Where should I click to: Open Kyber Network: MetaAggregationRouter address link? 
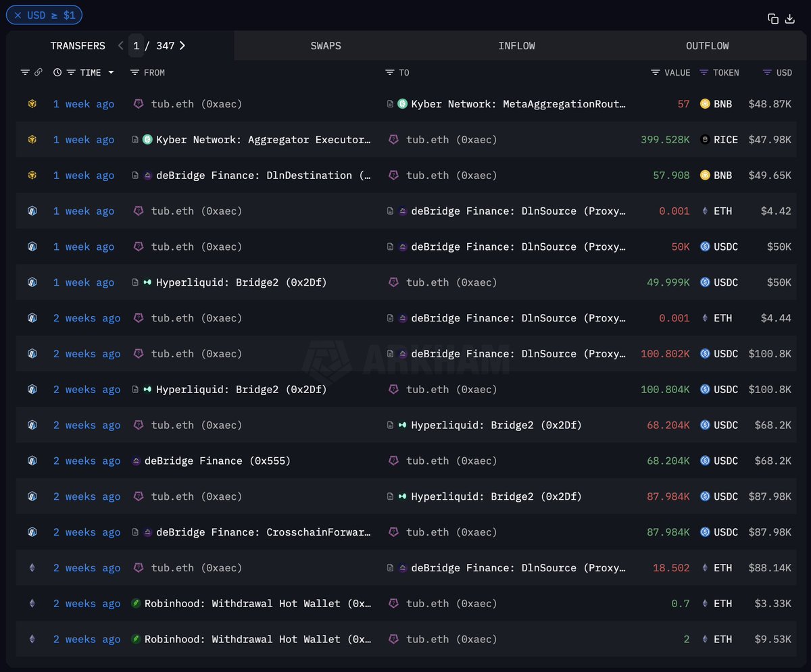pyautogui.click(x=518, y=104)
